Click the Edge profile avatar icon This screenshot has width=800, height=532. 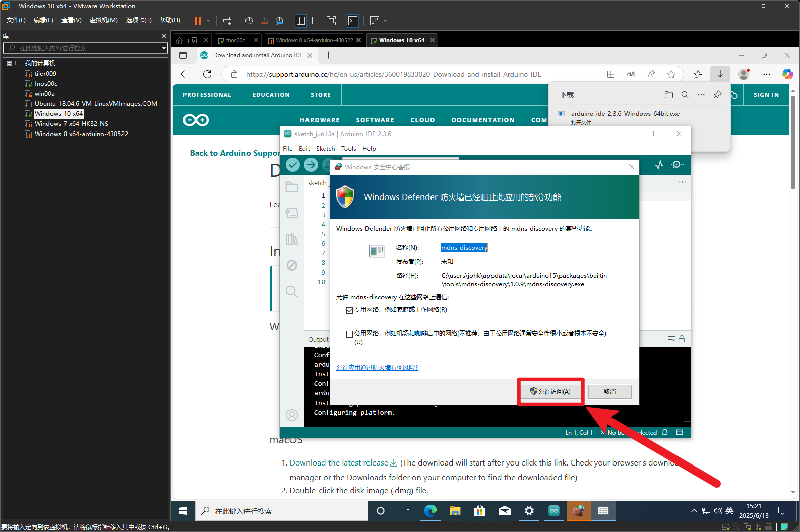744,74
